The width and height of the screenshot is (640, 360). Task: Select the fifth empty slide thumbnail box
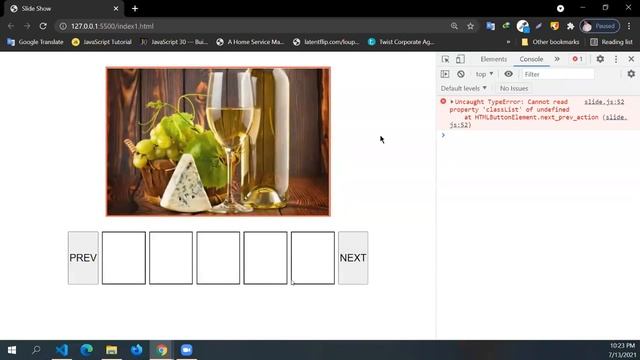click(313, 258)
